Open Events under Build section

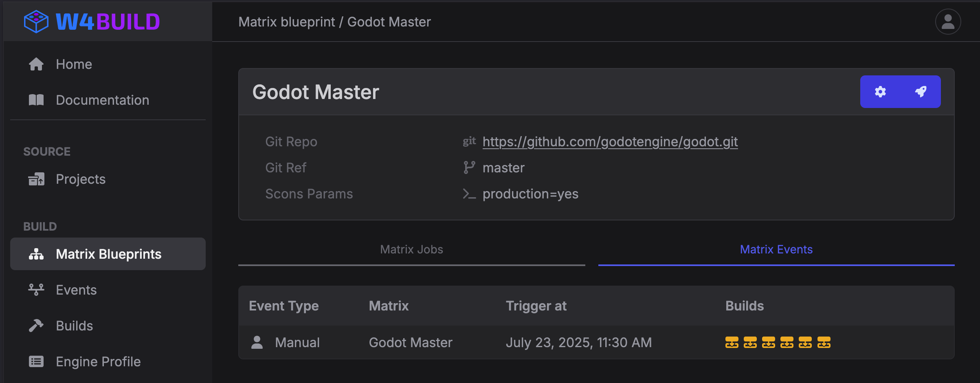108,290
